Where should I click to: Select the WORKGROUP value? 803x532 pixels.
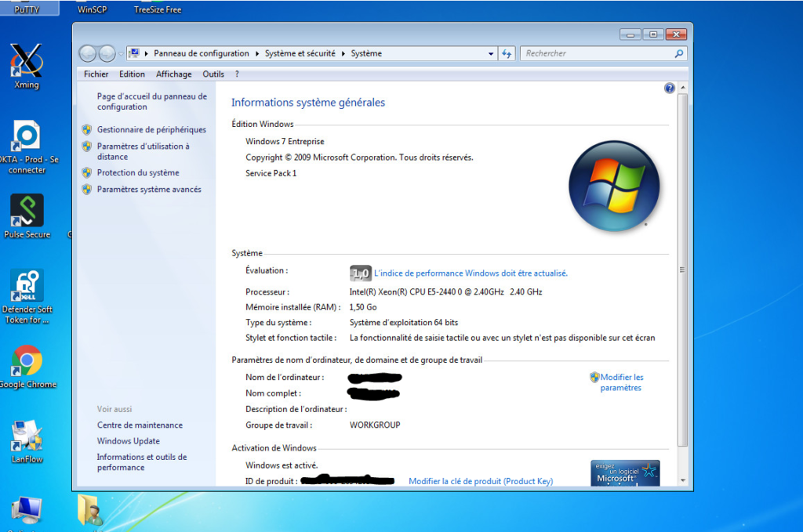[x=375, y=425]
